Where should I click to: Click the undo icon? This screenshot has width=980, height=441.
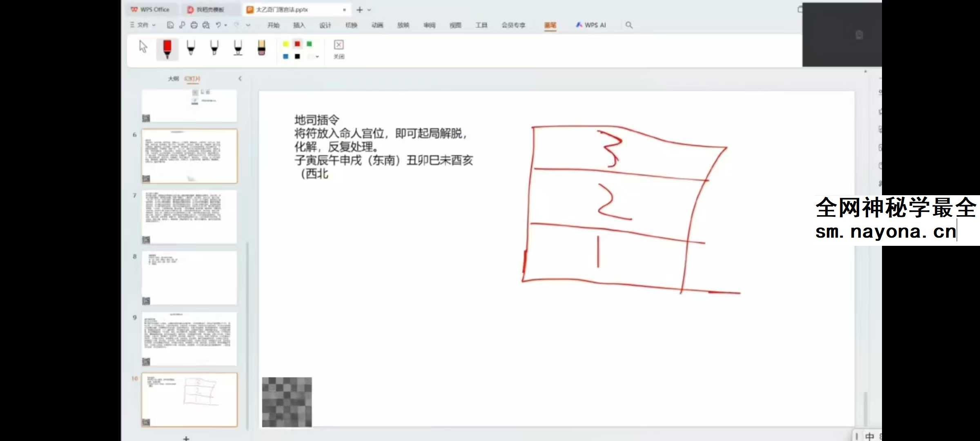pyautogui.click(x=218, y=25)
